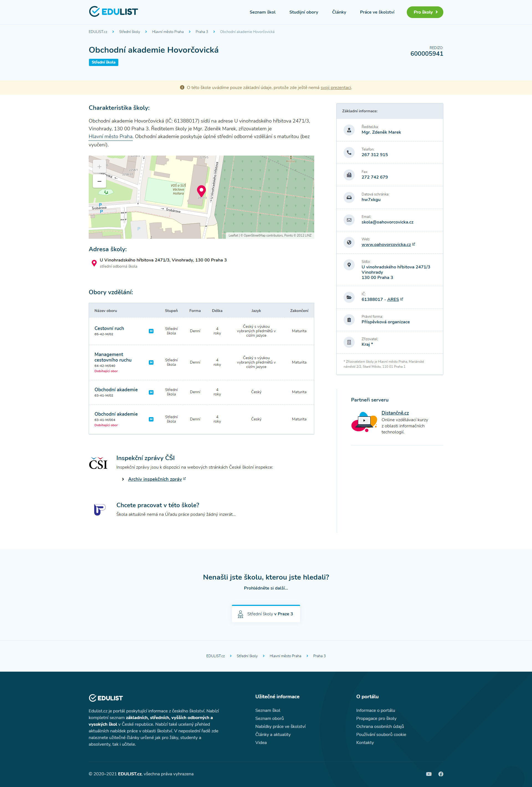
Task: Click red pin icon beside school address
Action: point(94,263)
